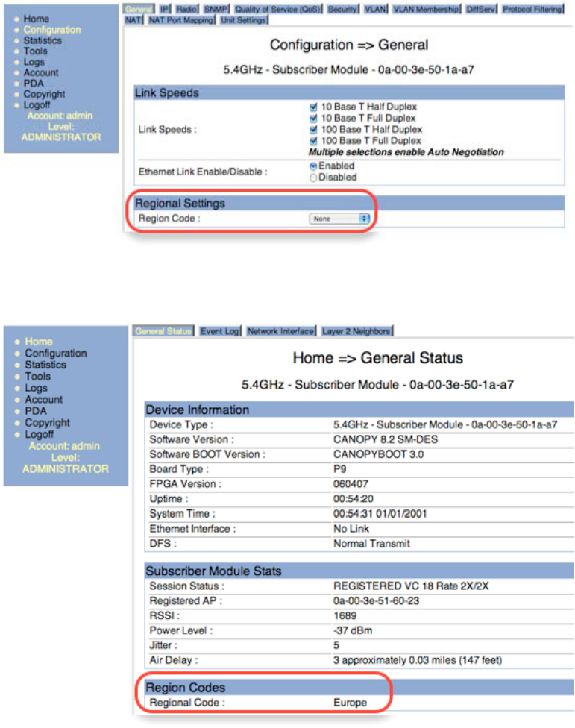Switch to the Network Interface tab
575x728 pixels.
pos(280,331)
